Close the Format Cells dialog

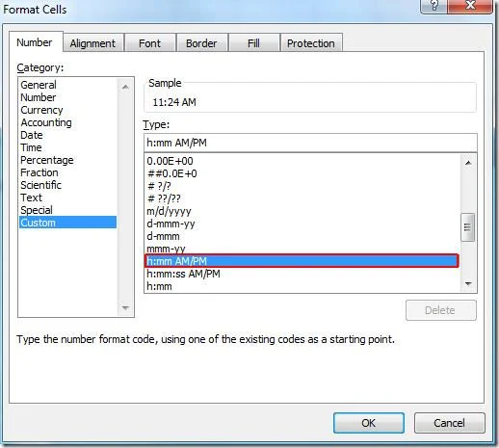470,6
